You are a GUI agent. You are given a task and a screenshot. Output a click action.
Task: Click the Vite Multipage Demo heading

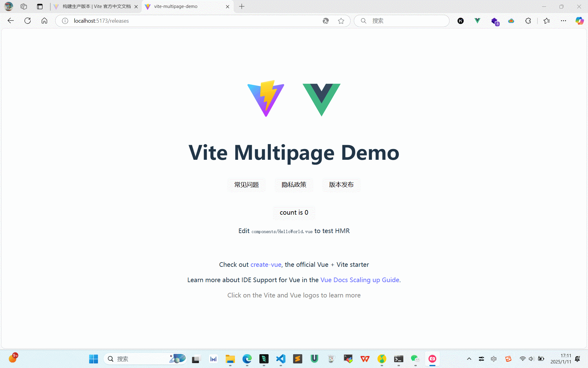[294, 152]
